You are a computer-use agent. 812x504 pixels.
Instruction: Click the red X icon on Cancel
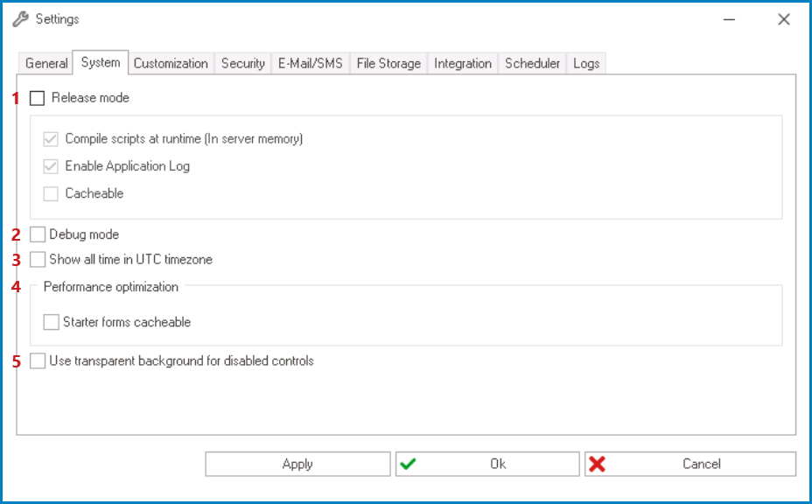click(599, 464)
